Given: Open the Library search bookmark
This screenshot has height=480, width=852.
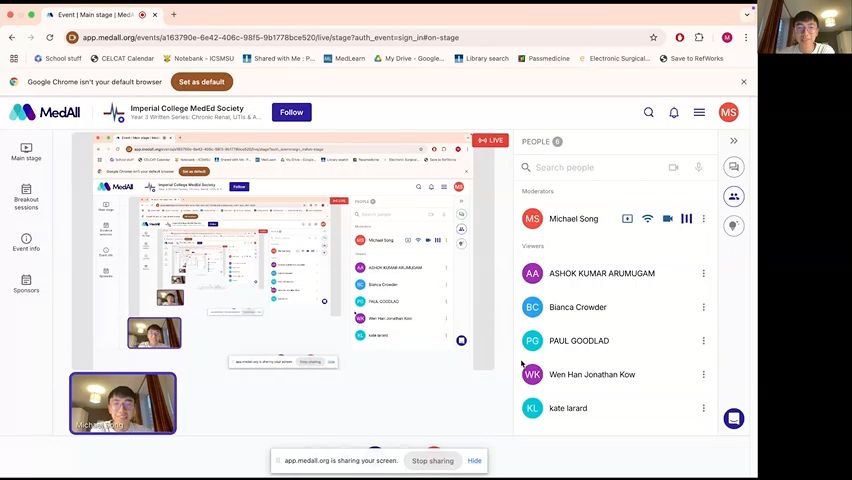Looking at the screenshot, I should [482, 58].
